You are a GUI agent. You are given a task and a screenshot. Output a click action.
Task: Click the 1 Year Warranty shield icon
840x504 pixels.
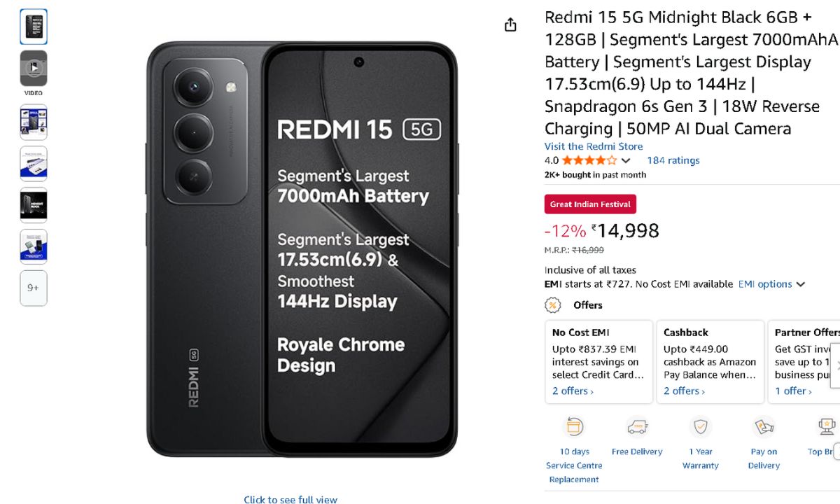point(700,426)
